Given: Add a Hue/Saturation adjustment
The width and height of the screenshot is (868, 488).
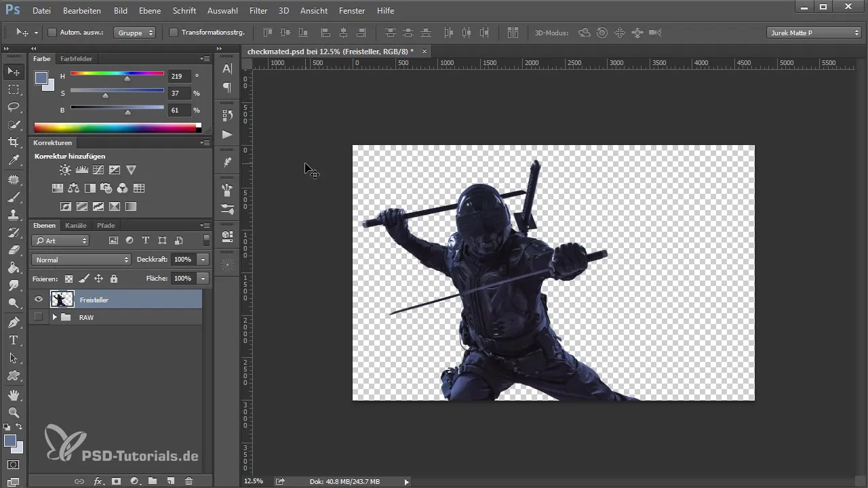Looking at the screenshot, I should 58,188.
